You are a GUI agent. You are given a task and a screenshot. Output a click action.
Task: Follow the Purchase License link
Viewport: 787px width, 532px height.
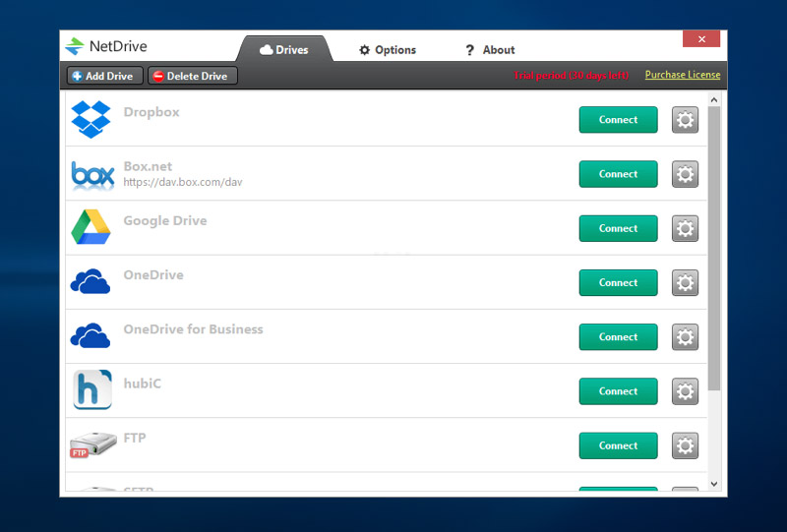(683, 75)
